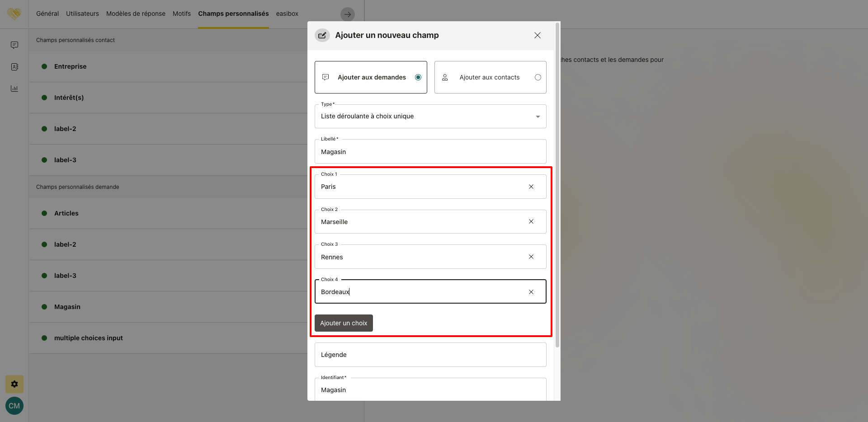Viewport: 868px width, 422px height.
Task: Click the Ajouter un choix button
Action: tap(344, 323)
